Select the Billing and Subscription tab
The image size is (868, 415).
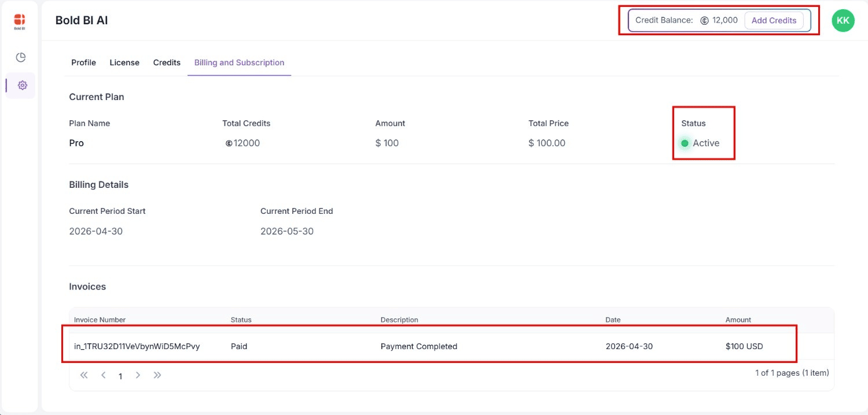pos(239,62)
